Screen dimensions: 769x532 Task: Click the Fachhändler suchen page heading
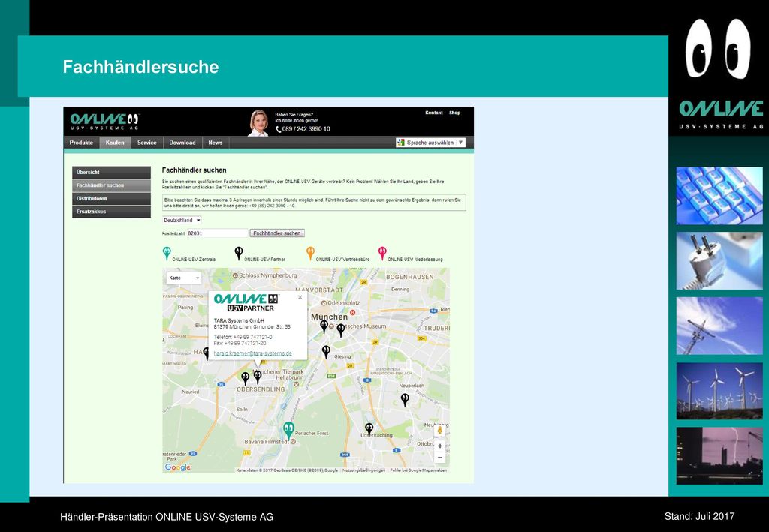tap(195, 170)
